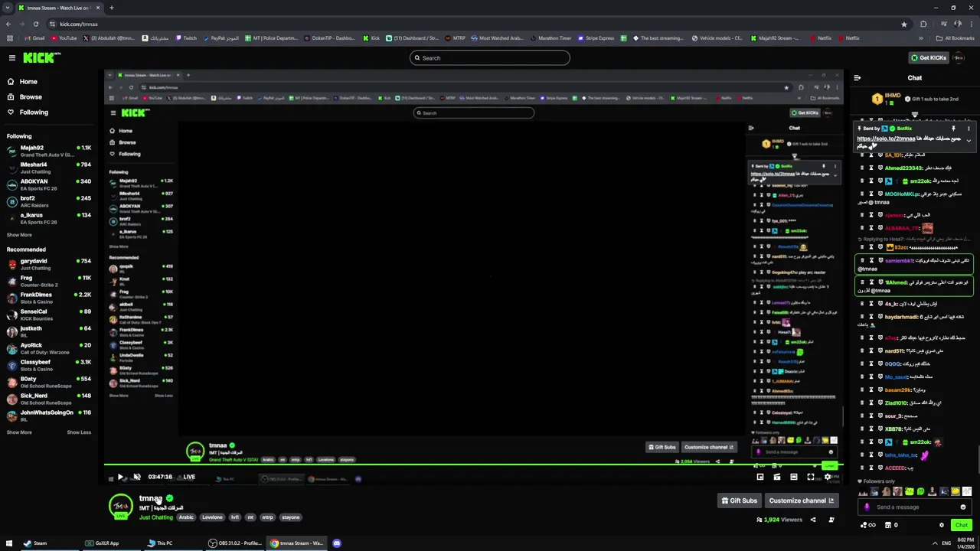Screen dimensions: 980x551
Task: Select the mtrp tag
Action: 267,517
